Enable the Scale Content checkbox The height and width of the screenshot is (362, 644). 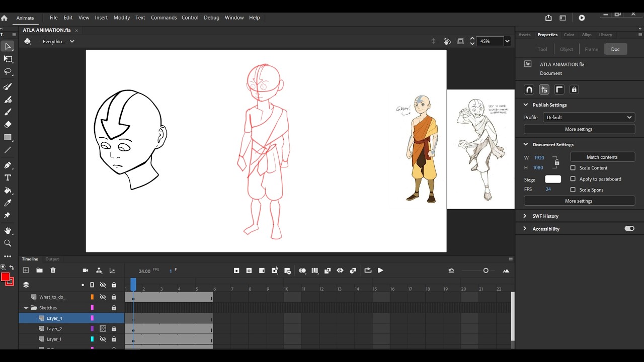click(573, 168)
